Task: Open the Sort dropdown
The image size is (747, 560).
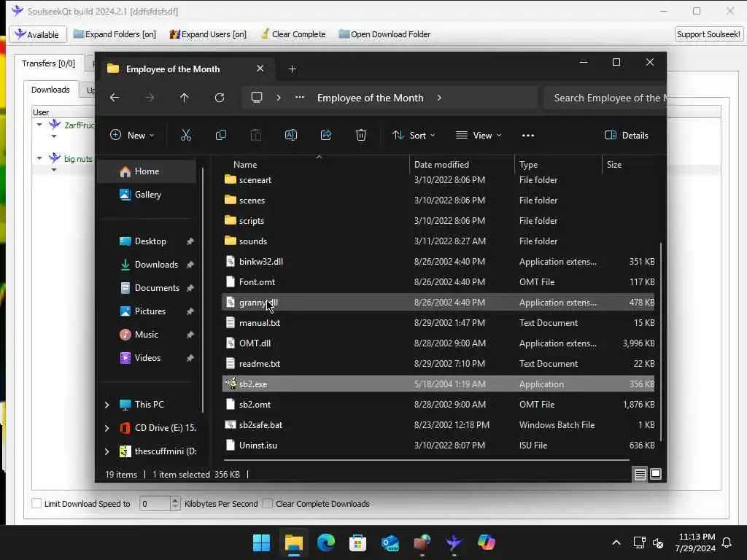Action: [414, 135]
